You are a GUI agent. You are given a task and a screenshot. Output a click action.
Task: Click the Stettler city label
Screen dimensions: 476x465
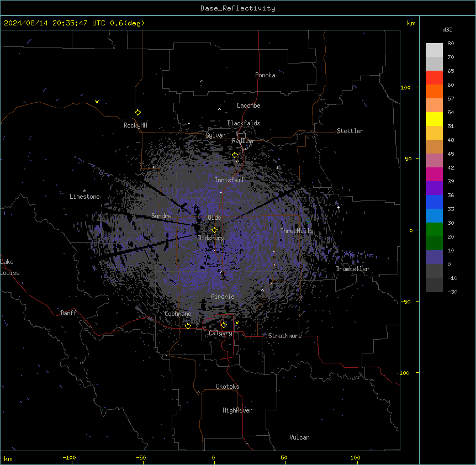tap(350, 131)
